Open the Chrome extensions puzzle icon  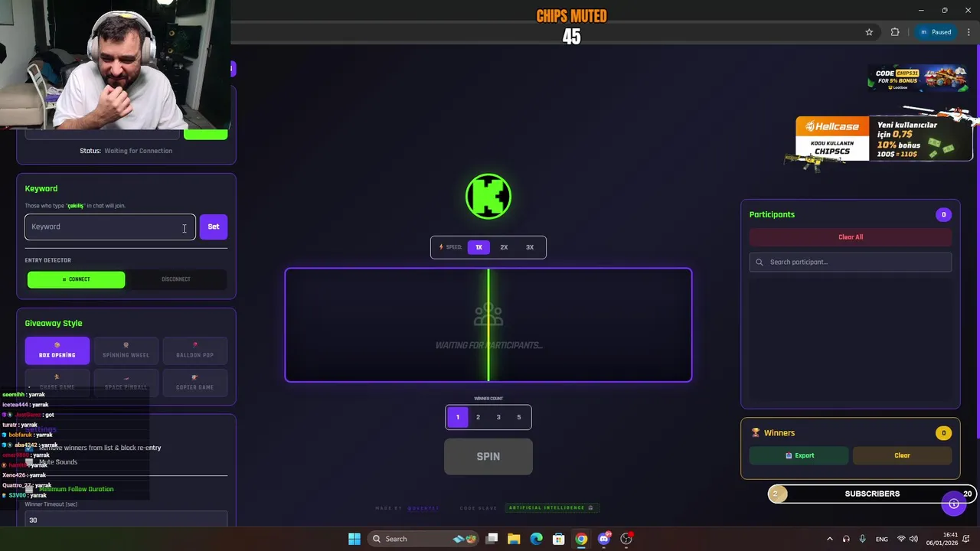click(x=895, y=32)
